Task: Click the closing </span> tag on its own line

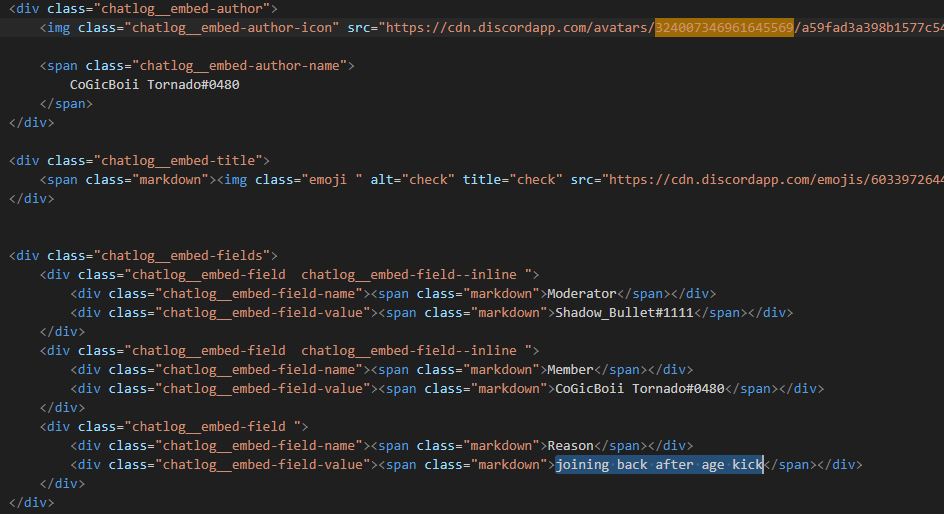Action: pos(66,104)
